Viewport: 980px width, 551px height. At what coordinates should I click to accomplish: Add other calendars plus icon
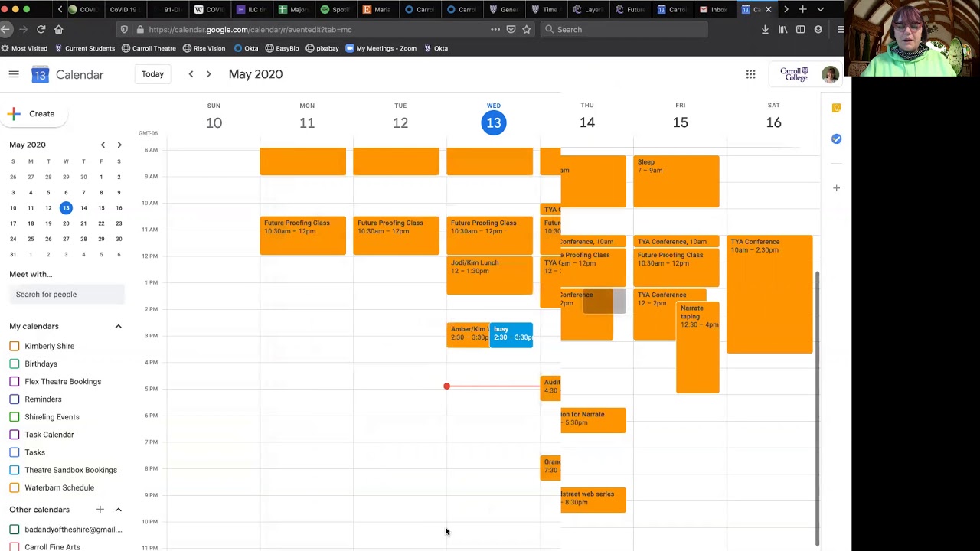[100, 510]
